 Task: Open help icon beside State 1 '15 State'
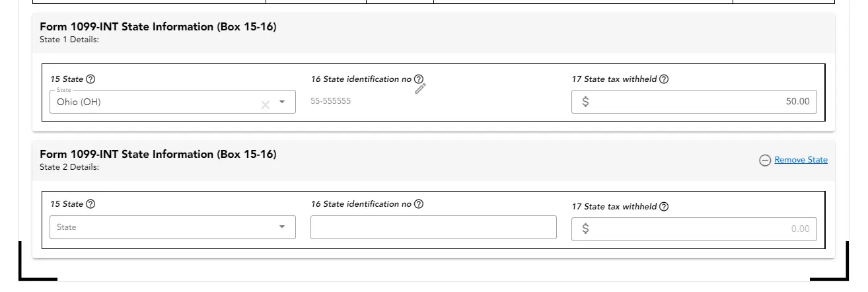click(x=91, y=79)
